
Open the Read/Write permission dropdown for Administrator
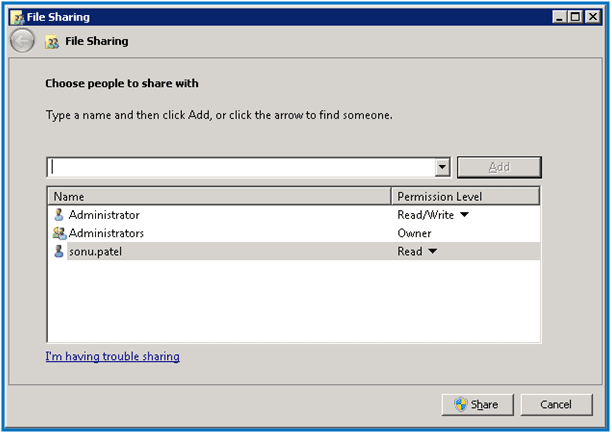click(x=464, y=215)
